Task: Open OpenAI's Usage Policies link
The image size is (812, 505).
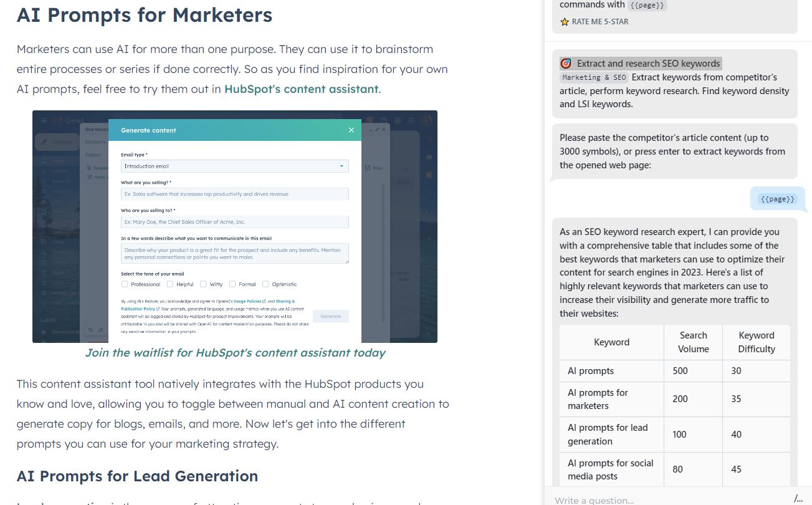Action: (249, 301)
